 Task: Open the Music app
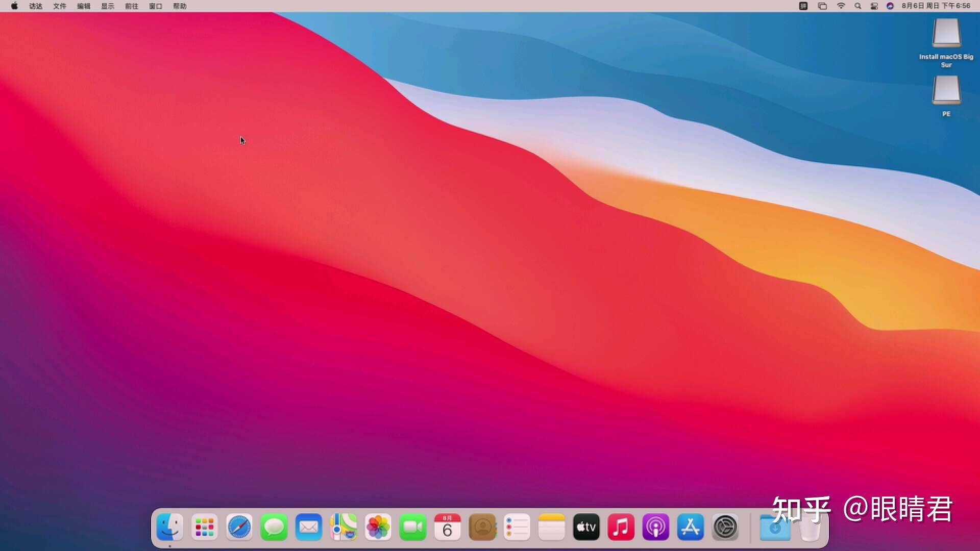(621, 527)
